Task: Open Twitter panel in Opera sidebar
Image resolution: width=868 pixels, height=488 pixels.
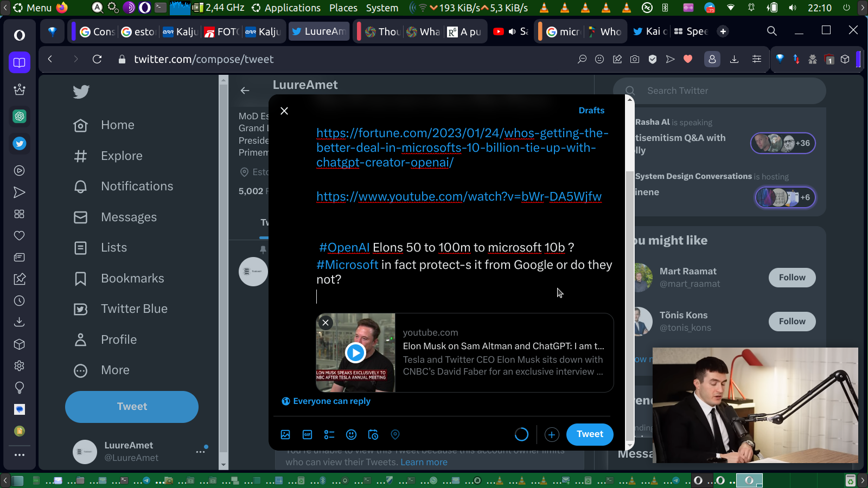Action: point(20,144)
